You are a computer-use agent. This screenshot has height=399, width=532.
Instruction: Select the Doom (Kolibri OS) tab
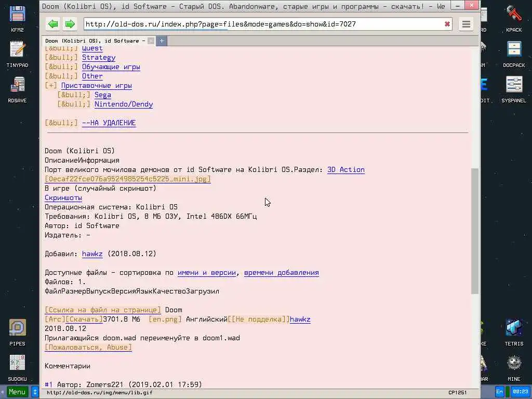tap(96, 41)
